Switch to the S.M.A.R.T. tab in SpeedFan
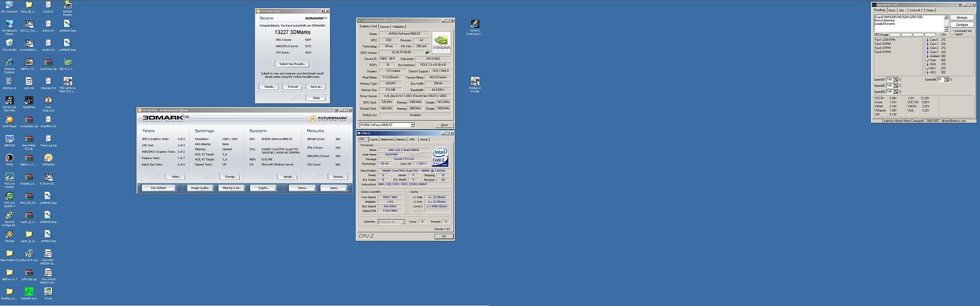Image resolution: width=980 pixels, height=306 pixels. point(916,10)
